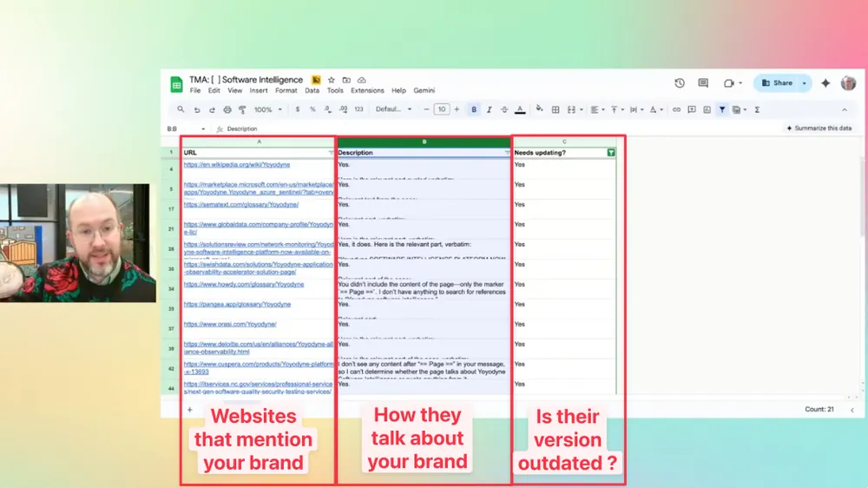The image size is (868, 488).
Task: Toggle the filter button in toolbar
Action: 721,109
